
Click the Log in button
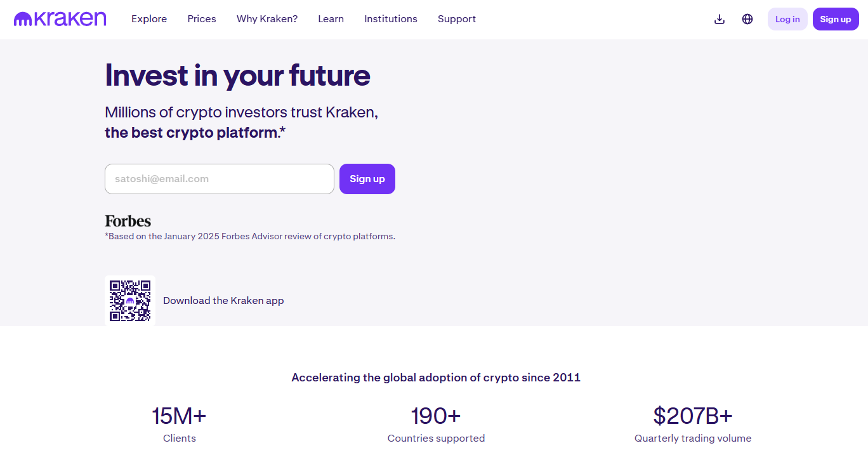[787, 19]
